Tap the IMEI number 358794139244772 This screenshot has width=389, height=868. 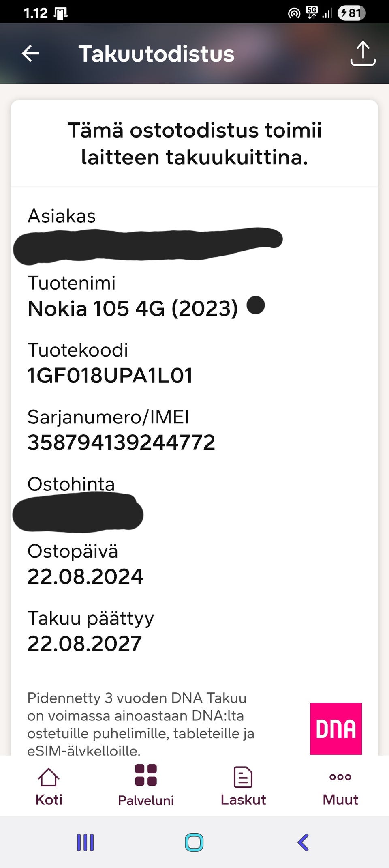point(121,442)
